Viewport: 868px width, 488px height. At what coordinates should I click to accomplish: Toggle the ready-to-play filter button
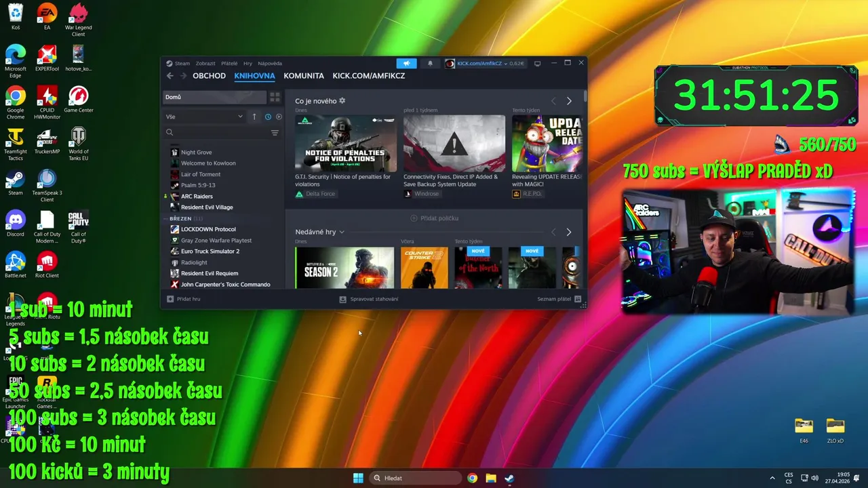(279, 117)
